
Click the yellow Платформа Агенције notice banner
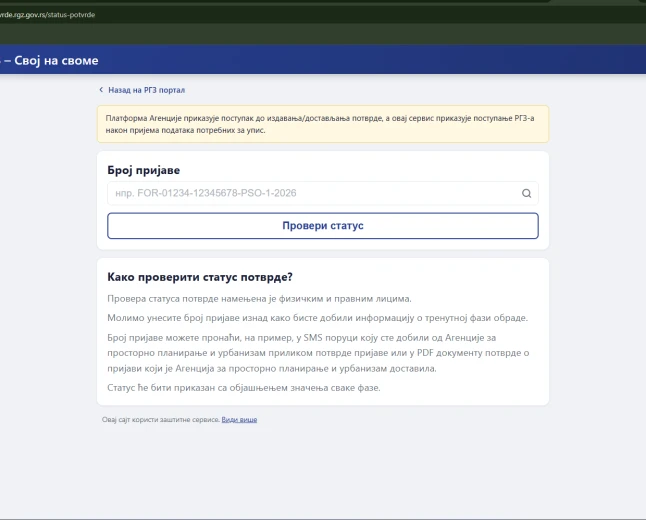click(x=323, y=124)
